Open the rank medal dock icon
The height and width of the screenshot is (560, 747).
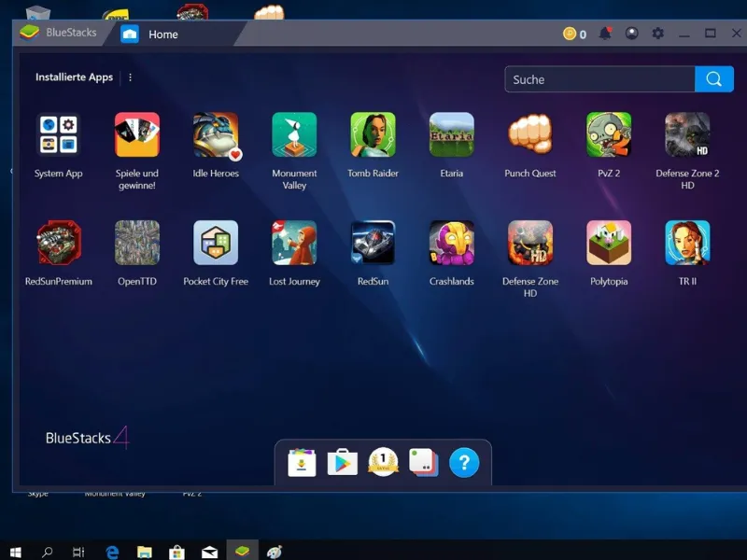tap(383, 462)
